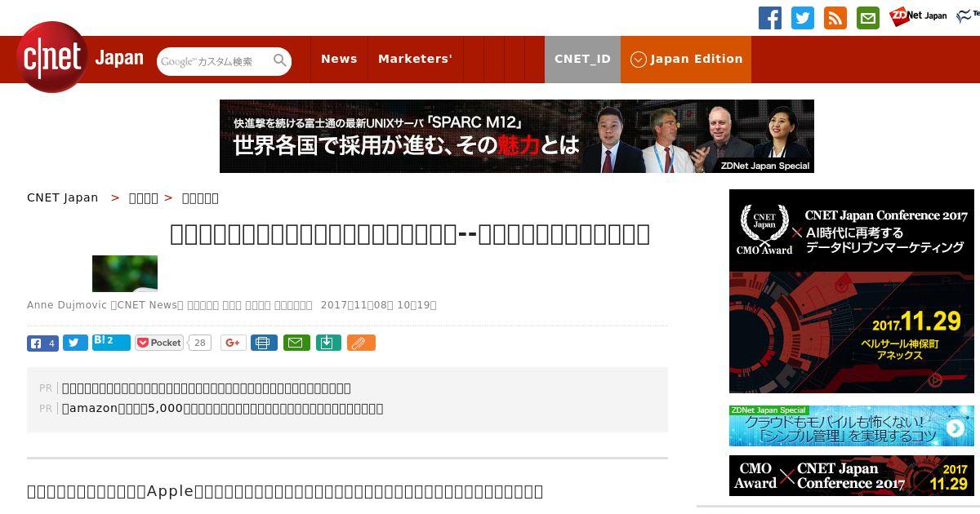Open the orange RSS feed icon

pos(835,18)
